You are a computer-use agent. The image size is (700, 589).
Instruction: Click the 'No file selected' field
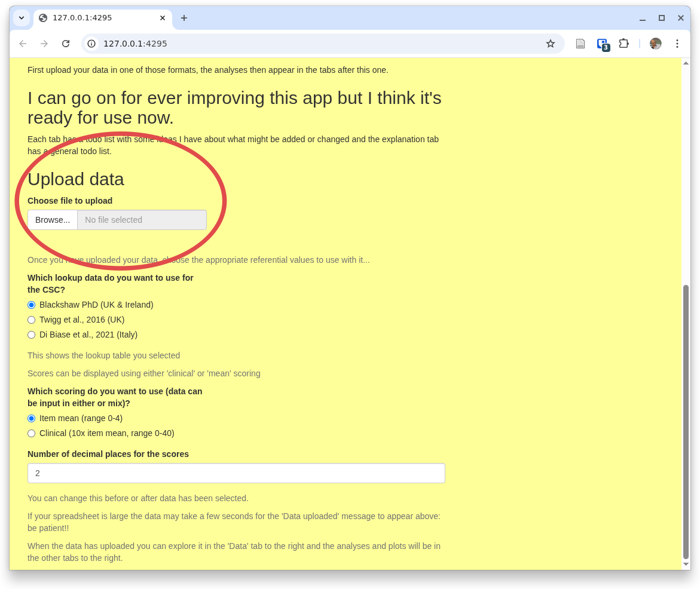tap(142, 220)
